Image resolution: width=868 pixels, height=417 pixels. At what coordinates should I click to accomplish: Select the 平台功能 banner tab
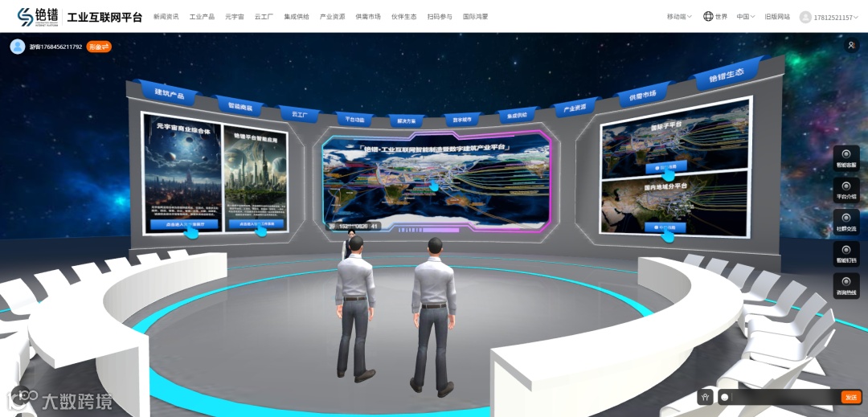click(354, 119)
